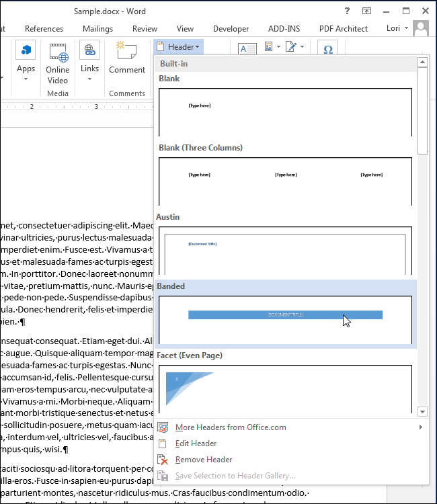Insert a new Comment
This screenshot has width=437, height=504.
click(x=127, y=58)
